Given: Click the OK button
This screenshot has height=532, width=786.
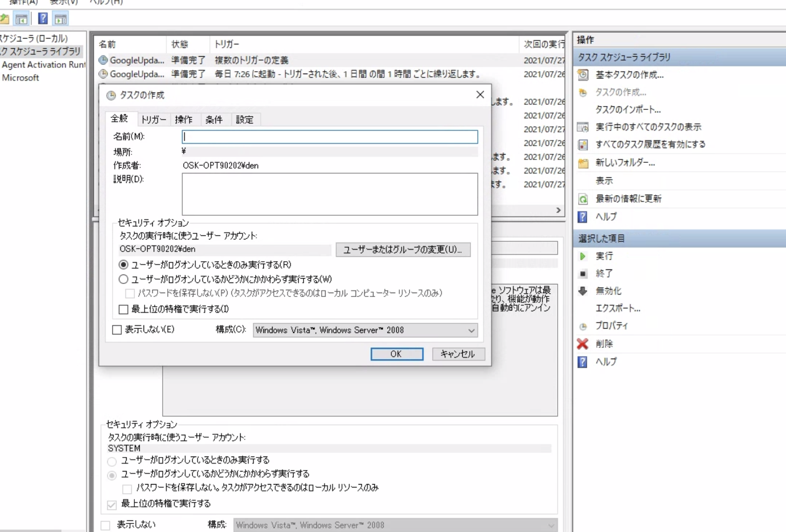Looking at the screenshot, I should point(397,354).
